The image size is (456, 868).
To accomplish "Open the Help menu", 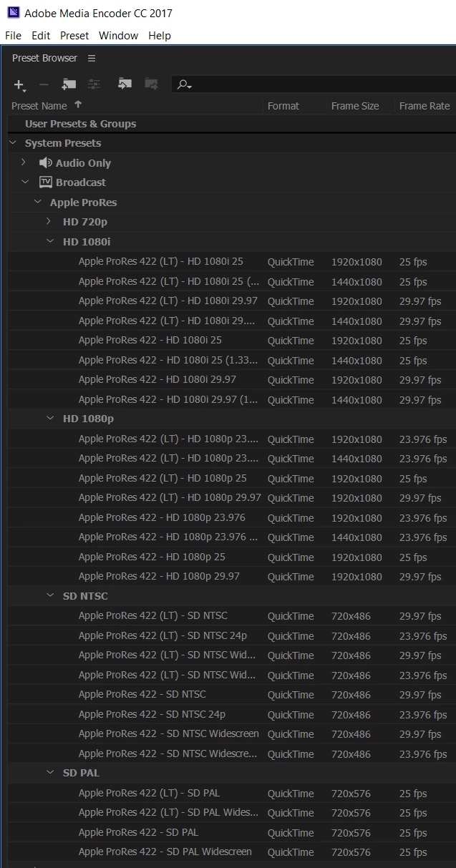I will 160,36.
